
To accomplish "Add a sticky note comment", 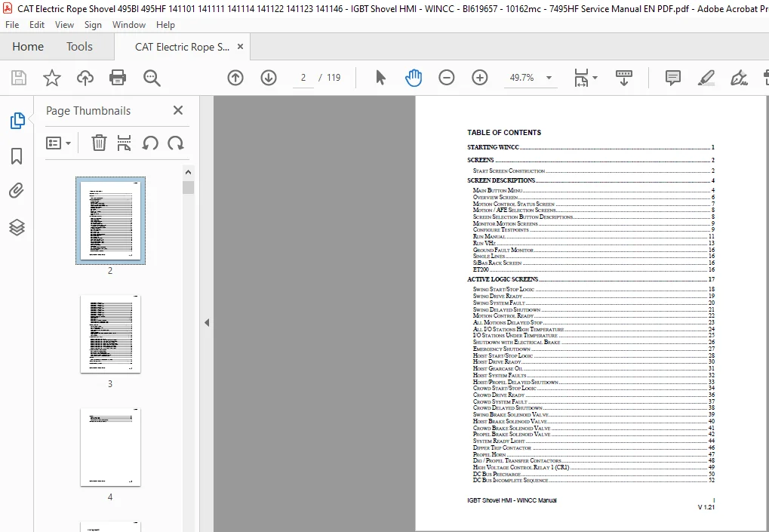I will pyautogui.click(x=673, y=78).
